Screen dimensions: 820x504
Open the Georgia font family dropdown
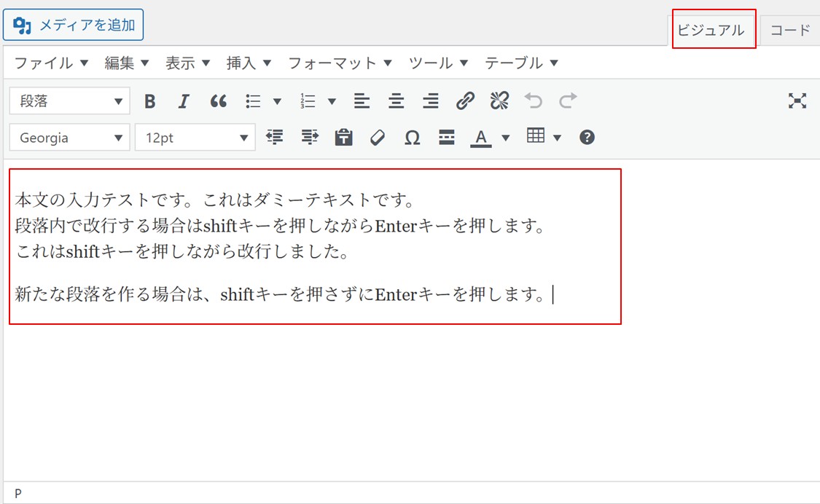pyautogui.click(x=69, y=138)
